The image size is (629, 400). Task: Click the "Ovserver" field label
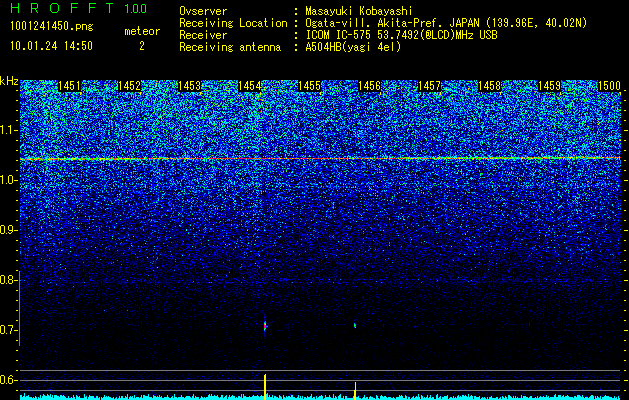[x=203, y=11]
